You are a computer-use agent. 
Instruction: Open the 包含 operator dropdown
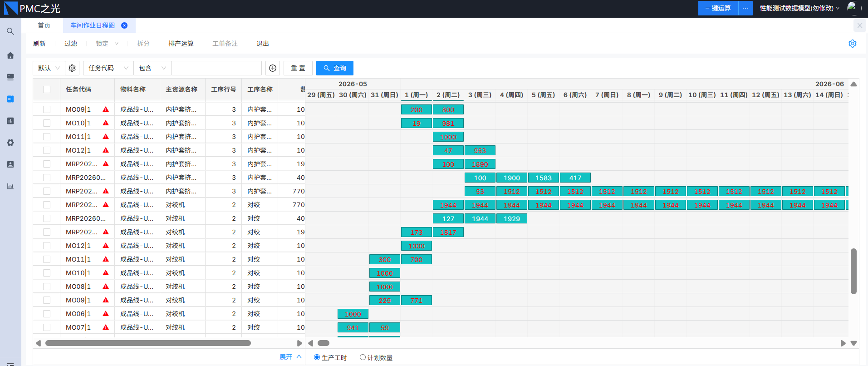[152, 68]
